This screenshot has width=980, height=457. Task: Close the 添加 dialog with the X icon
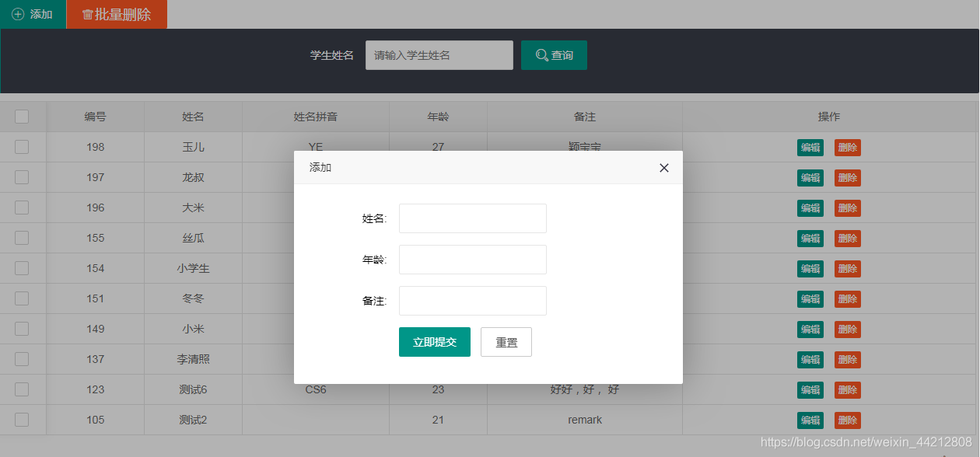tap(663, 167)
